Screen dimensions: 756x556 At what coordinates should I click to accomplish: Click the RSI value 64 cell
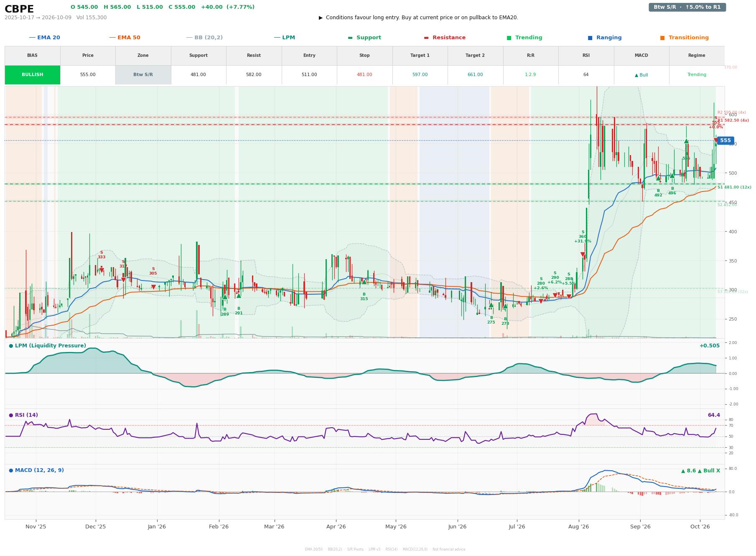[586, 75]
